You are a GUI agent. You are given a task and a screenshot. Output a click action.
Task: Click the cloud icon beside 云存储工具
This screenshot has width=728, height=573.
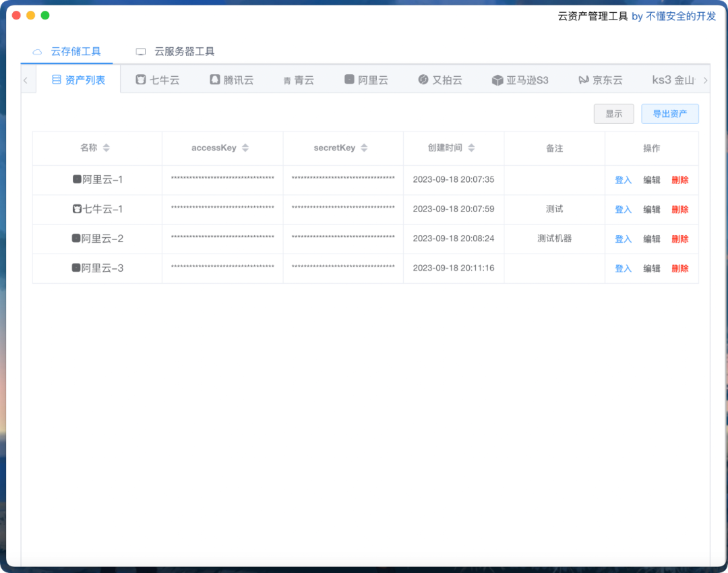tap(37, 51)
